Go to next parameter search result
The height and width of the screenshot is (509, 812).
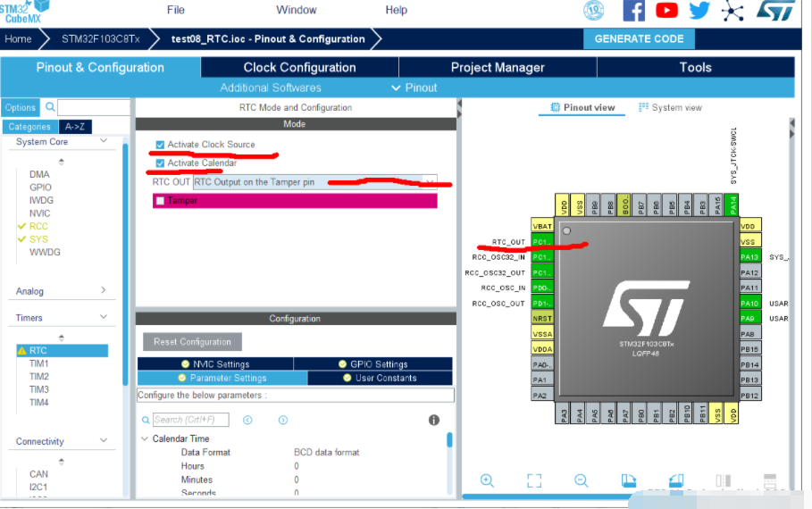tap(283, 420)
